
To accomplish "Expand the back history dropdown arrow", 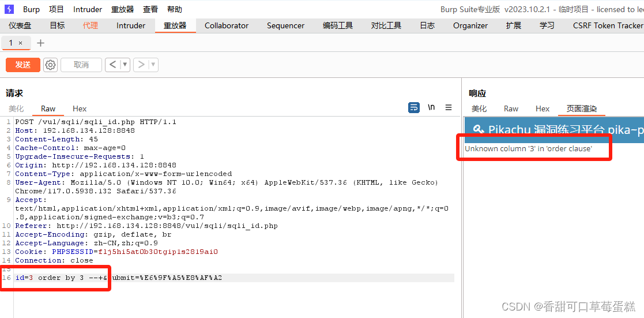I will coord(125,65).
